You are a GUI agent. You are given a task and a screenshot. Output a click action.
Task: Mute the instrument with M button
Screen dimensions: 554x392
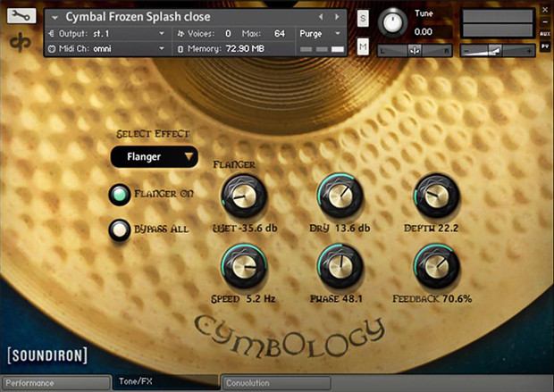point(363,46)
